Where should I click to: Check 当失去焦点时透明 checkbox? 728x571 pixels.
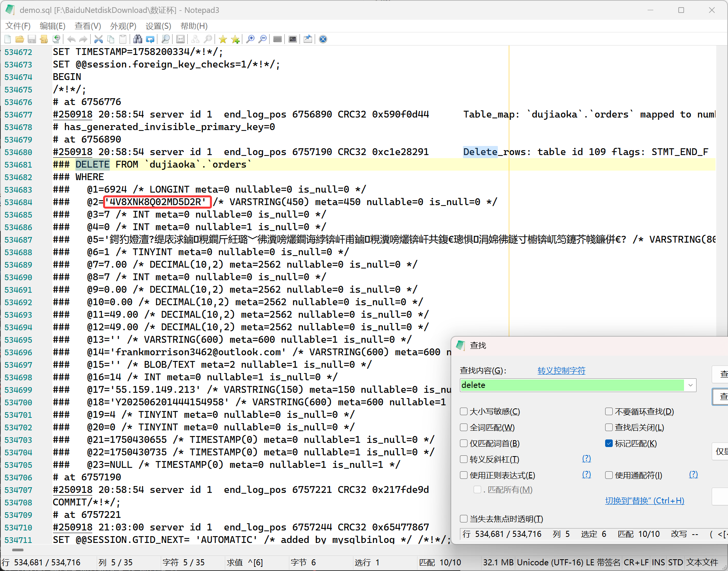tap(464, 519)
